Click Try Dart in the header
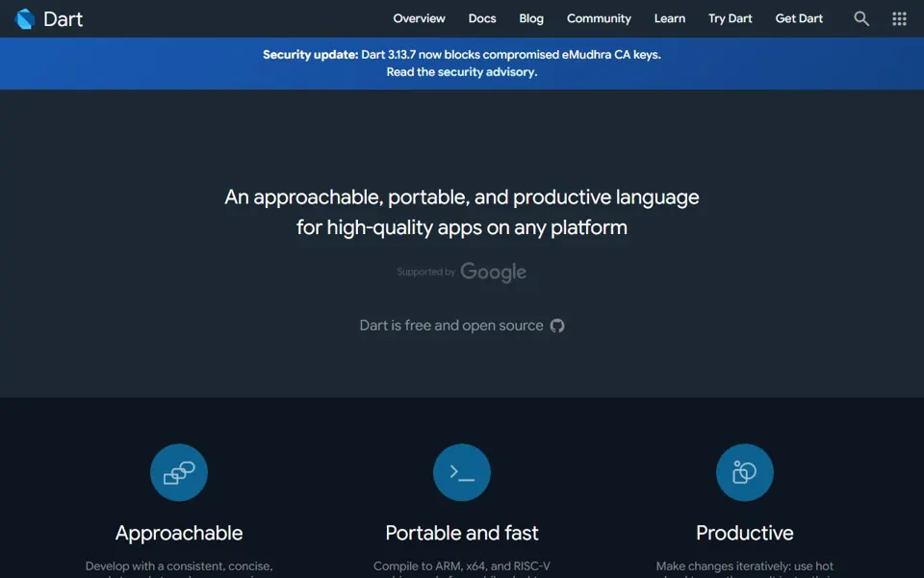 tap(731, 19)
